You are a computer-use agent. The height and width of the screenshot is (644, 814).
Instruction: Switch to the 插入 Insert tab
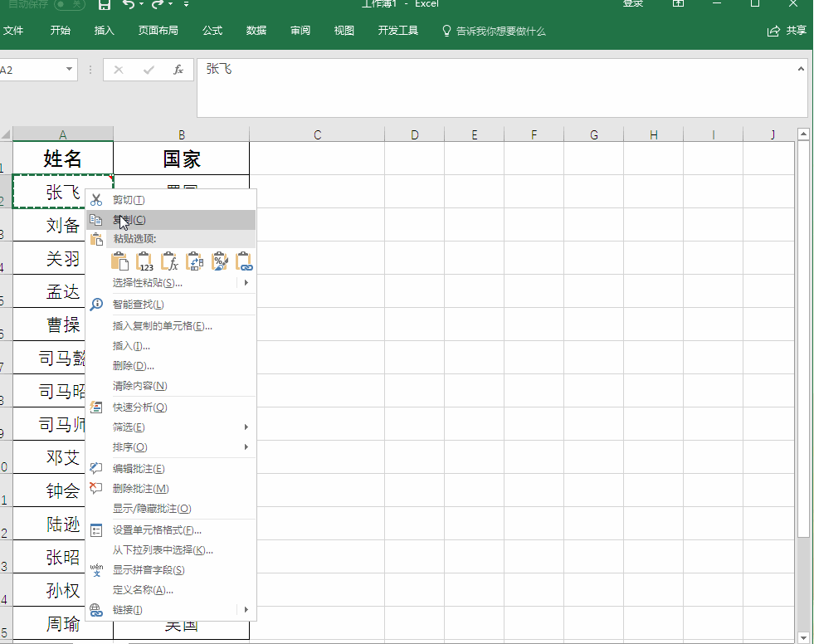[104, 31]
